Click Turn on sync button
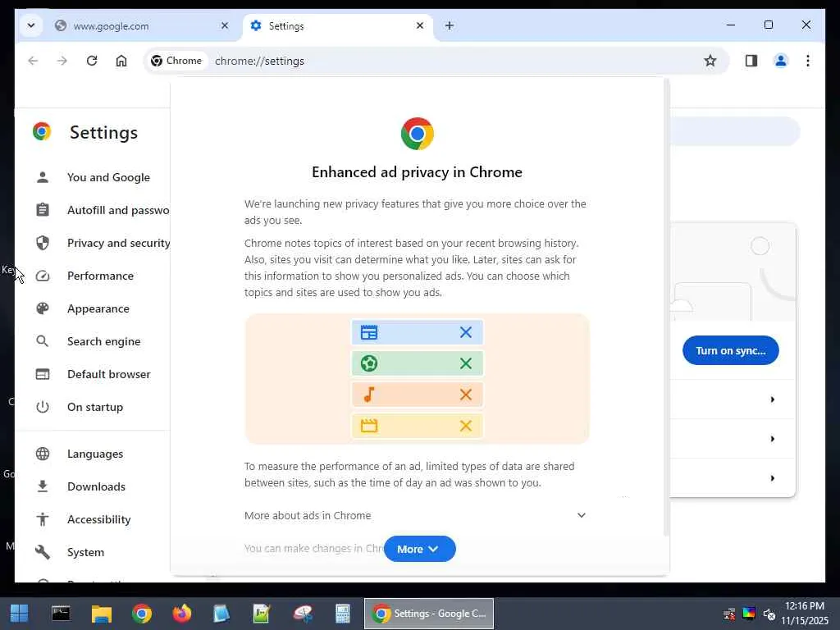840x630 pixels. pyautogui.click(x=730, y=350)
